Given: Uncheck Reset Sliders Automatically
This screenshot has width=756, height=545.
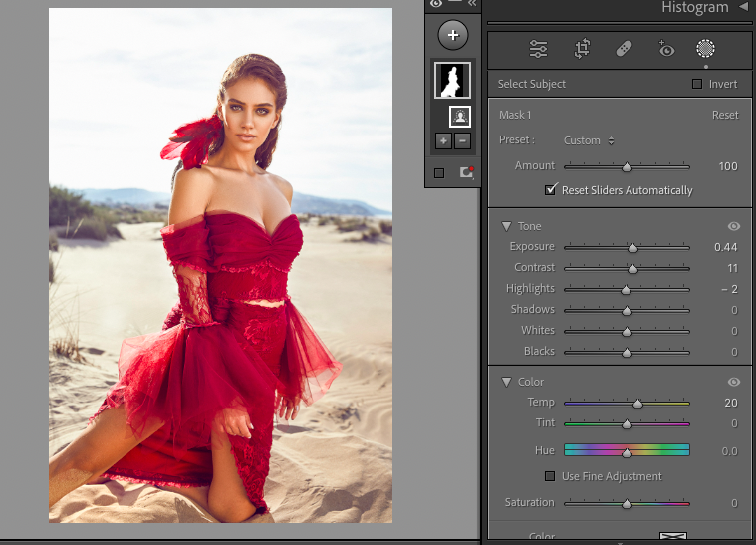Looking at the screenshot, I should [x=550, y=190].
